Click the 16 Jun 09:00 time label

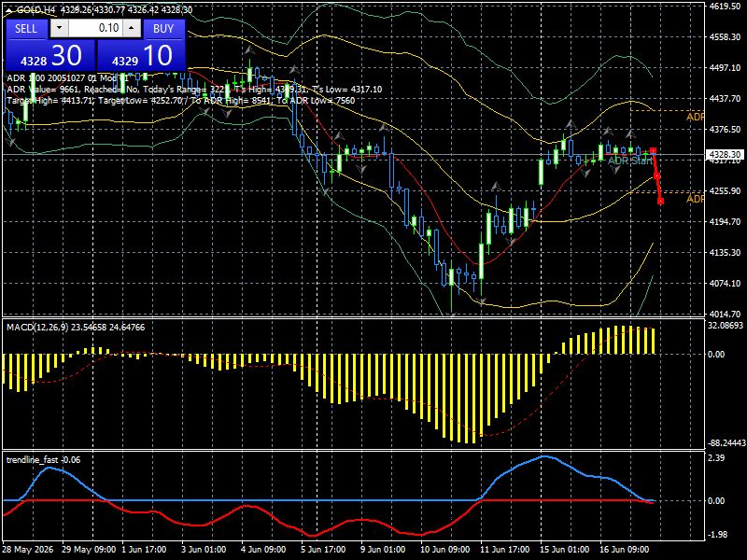click(x=624, y=549)
